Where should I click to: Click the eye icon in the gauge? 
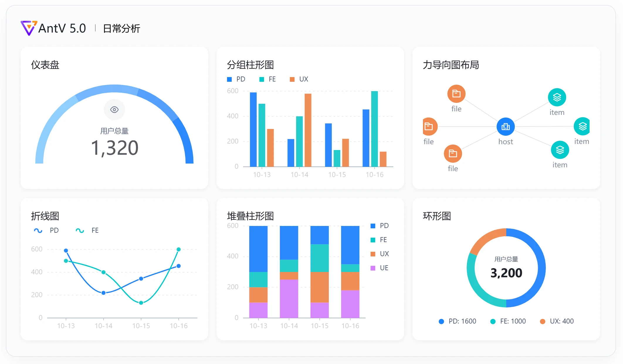(114, 110)
